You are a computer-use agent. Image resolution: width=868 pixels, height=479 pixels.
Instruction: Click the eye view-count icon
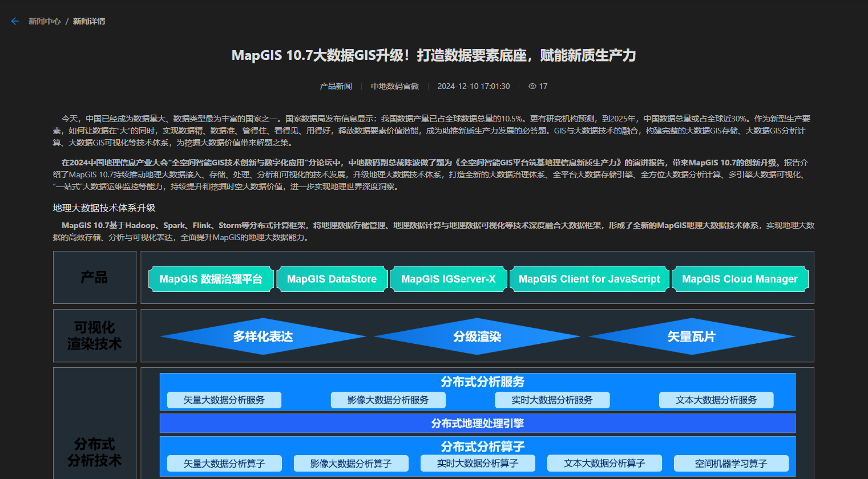click(532, 86)
